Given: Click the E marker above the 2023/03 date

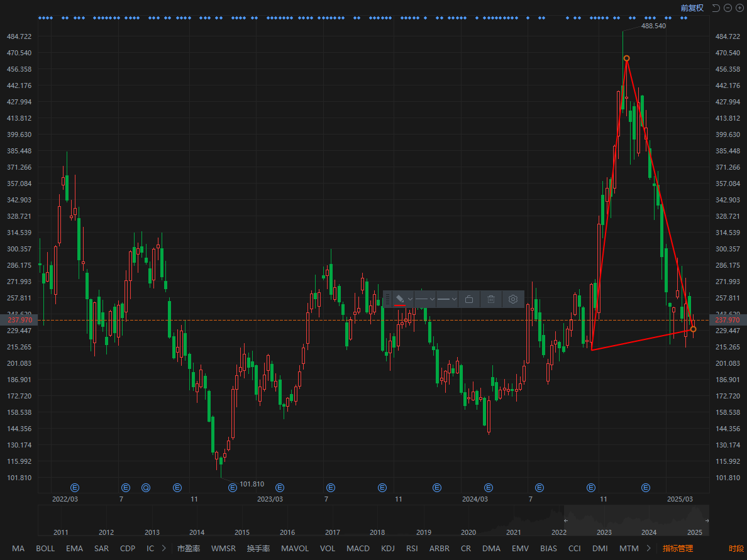Looking at the screenshot, I should (280, 488).
